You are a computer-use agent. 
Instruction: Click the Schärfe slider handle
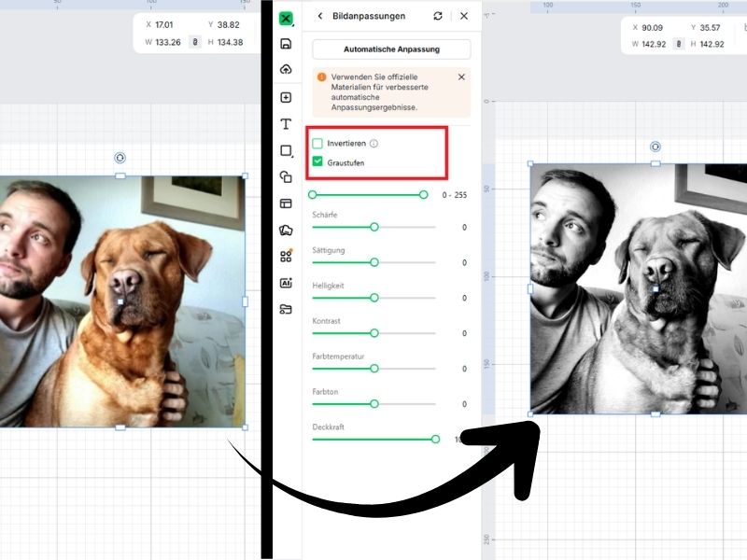pyautogui.click(x=374, y=227)
